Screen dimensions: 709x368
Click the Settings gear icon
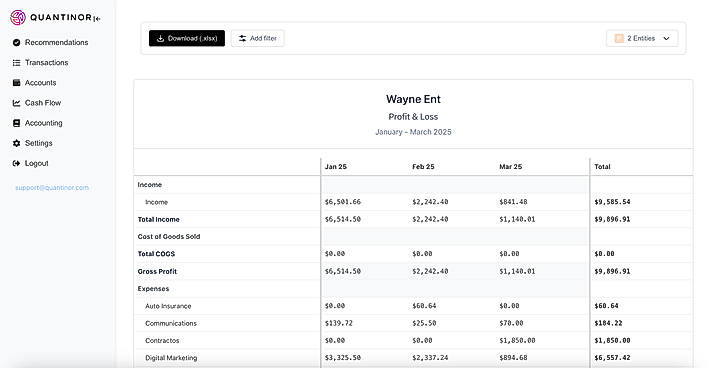pyautogui.click(x=17, y=143)
